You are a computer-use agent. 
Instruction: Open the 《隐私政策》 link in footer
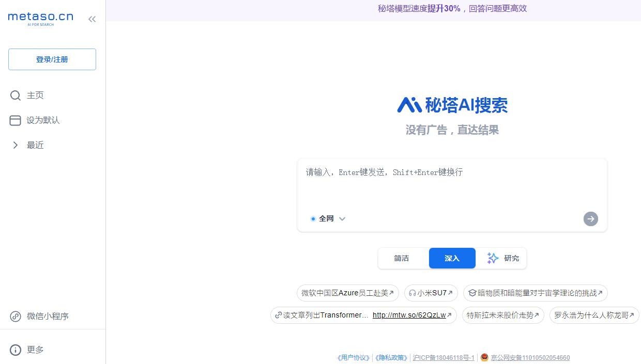[391, 357]
